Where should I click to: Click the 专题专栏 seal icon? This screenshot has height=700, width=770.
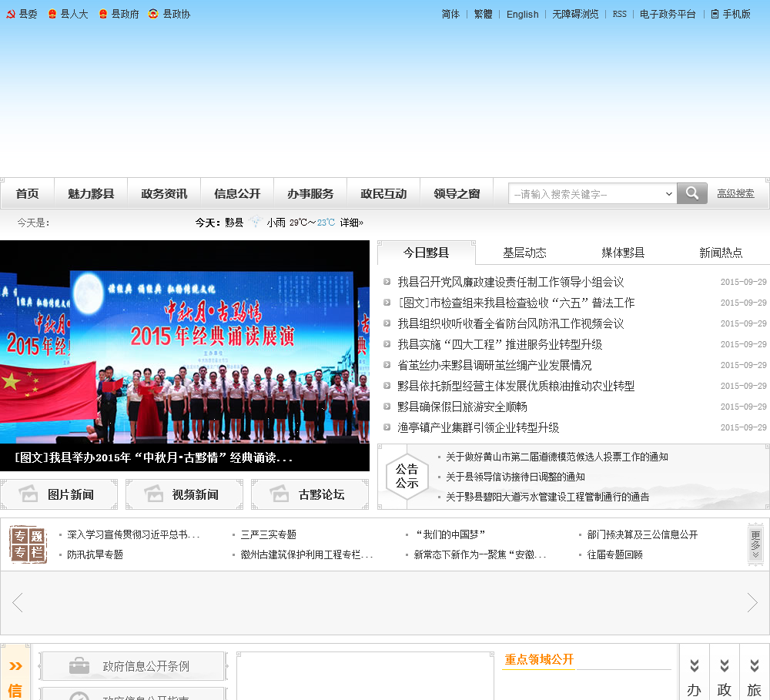(x=28, y=544)
